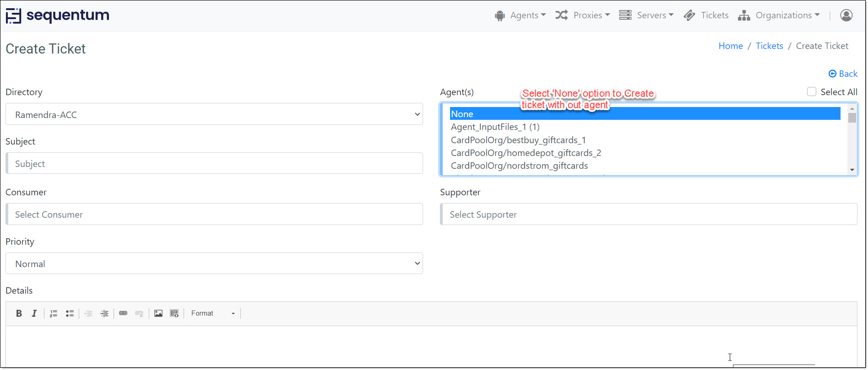Increase indent in Details editor

click(104, 313)
